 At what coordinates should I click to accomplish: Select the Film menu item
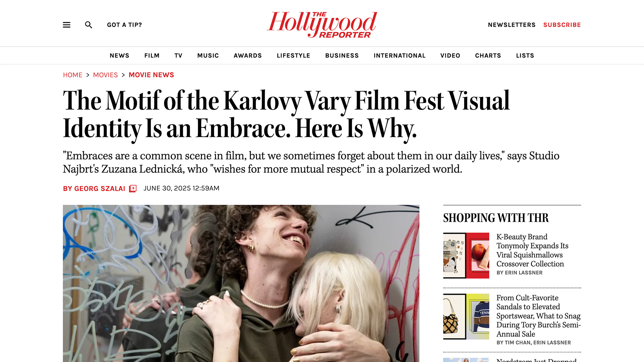coord(152,56)
